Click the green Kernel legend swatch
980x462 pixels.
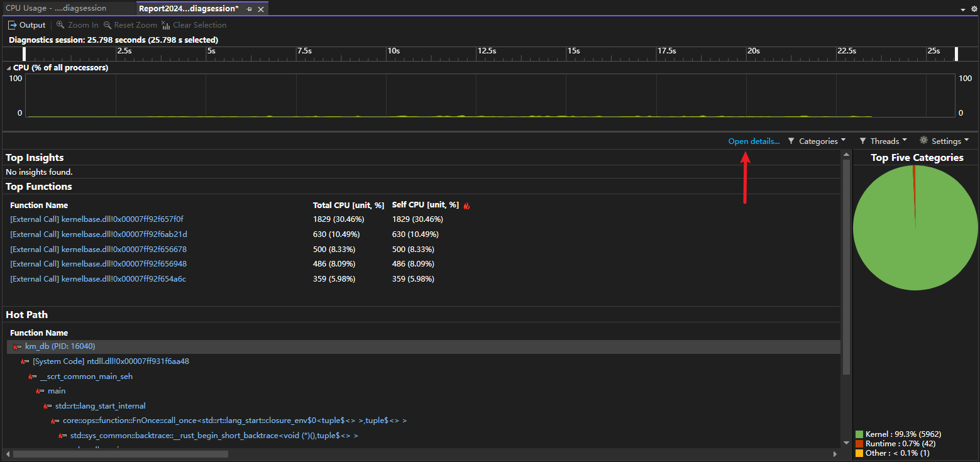point(859,434)
